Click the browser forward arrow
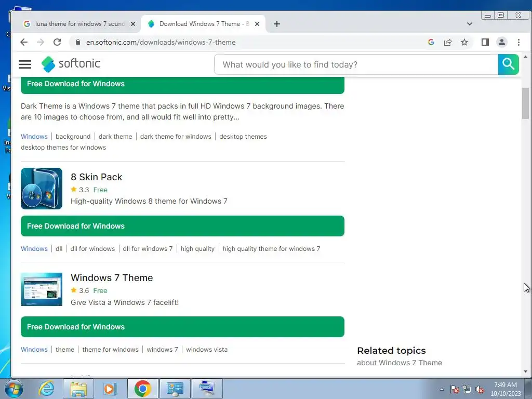 [41, 42]
